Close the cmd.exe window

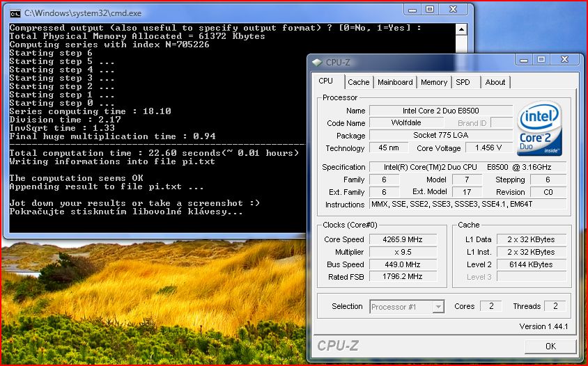(454, 10)
